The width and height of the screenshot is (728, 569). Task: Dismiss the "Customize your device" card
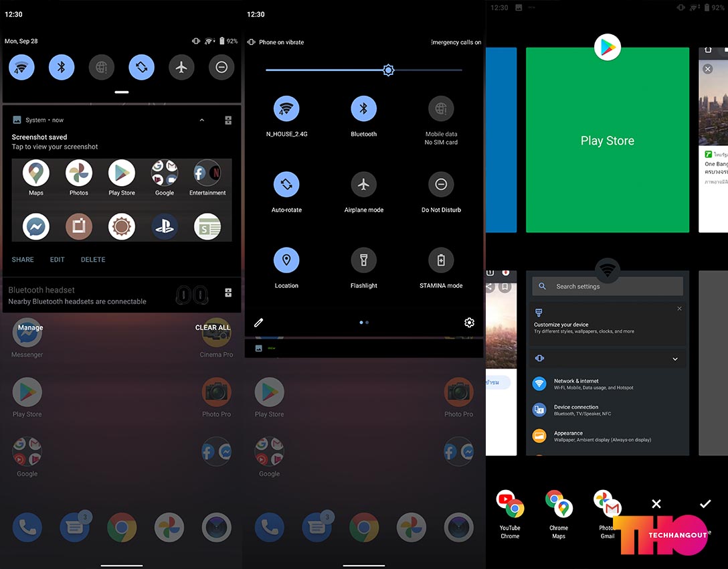(679, 309)
